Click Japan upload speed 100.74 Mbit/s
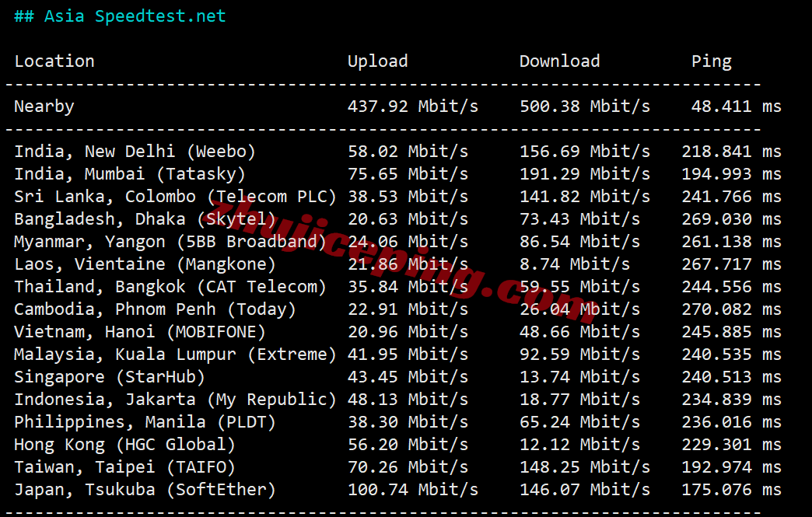 [x=412, y=490]
